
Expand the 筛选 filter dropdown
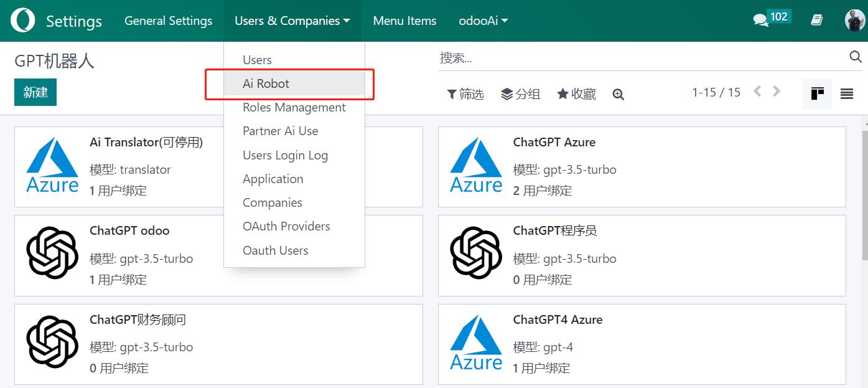465,94
